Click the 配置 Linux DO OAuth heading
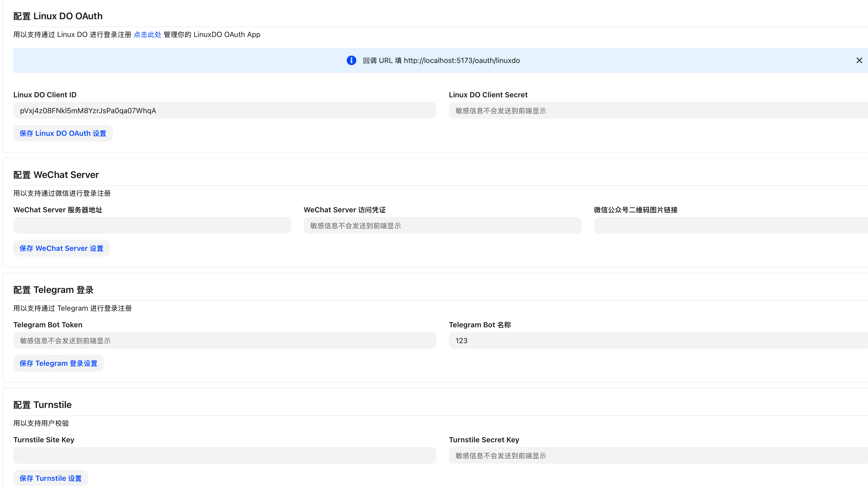Screen dimensions: 868x486 coord(58,16)
